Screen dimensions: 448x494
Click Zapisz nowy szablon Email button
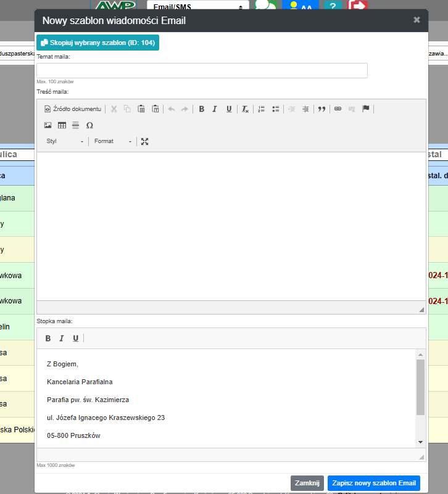pyautogui.click(x=373, y=483)
